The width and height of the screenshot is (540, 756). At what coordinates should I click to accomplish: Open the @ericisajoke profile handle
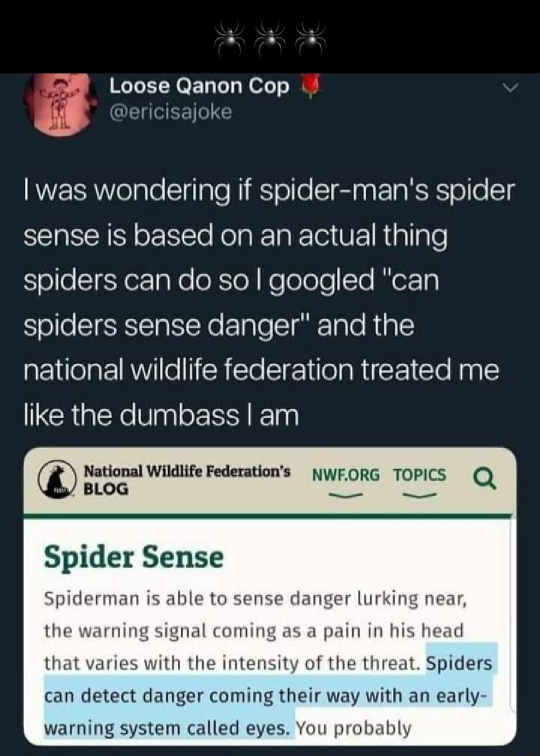click(x=170, y=111)
